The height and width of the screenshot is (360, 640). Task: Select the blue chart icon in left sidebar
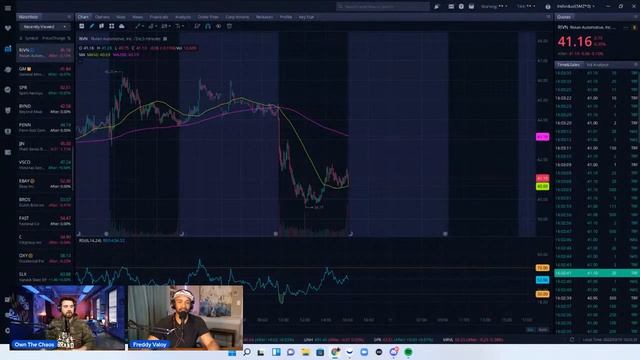tap(8, 49)
